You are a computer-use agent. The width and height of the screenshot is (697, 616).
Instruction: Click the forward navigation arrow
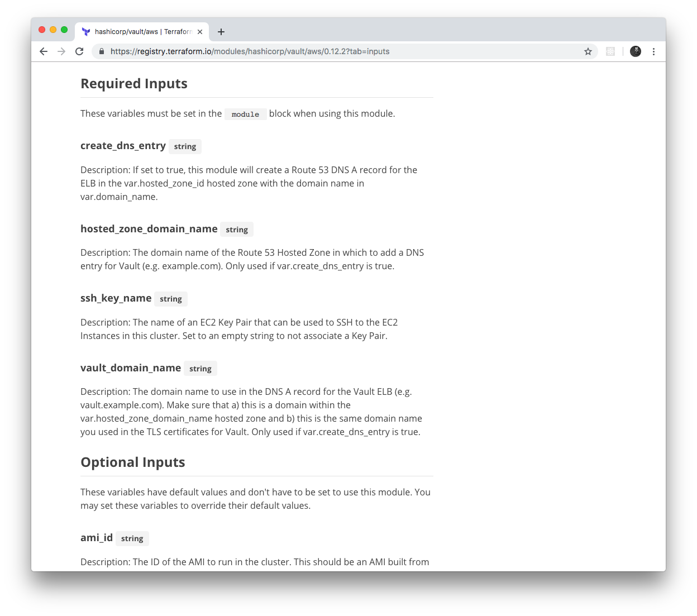tap(61, 51)
